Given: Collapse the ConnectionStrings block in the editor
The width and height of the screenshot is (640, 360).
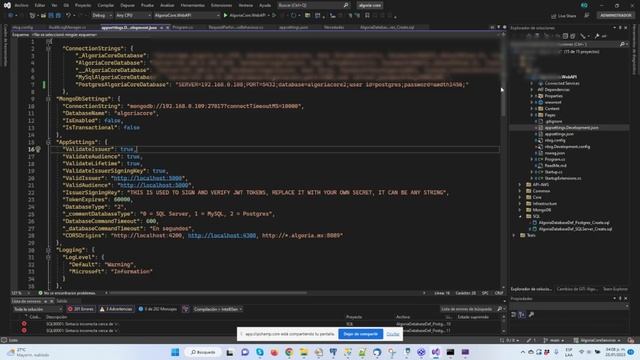Looking at the screenshot, I should (48, 49).
